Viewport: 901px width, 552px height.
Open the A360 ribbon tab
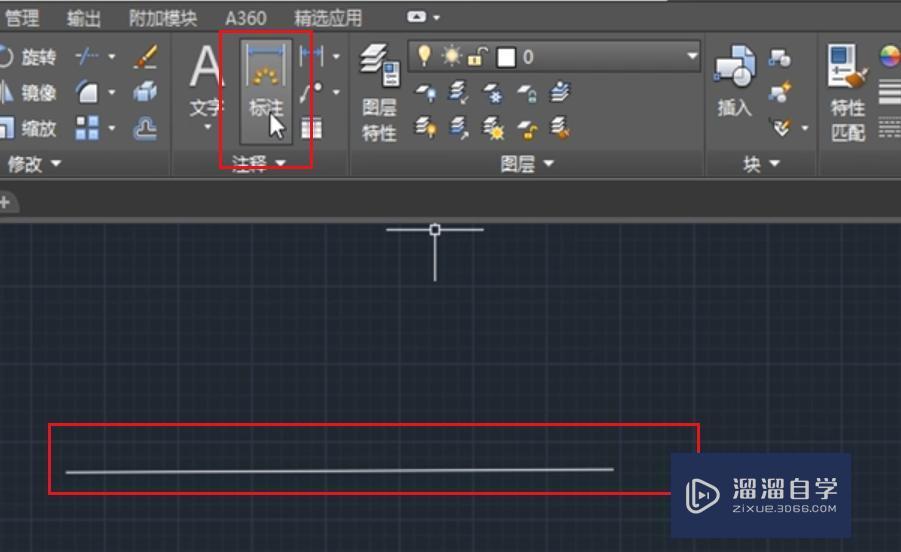click(x=245, y=18)
